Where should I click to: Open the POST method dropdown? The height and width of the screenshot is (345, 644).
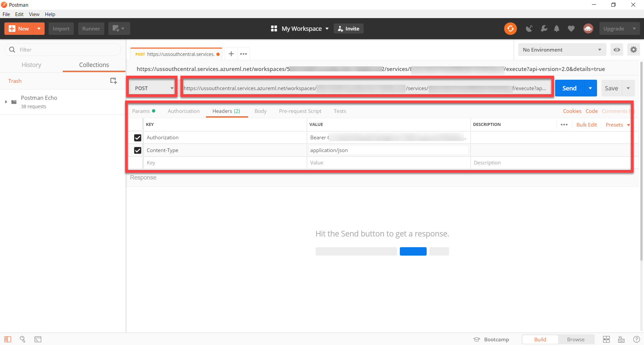point(153,88)
